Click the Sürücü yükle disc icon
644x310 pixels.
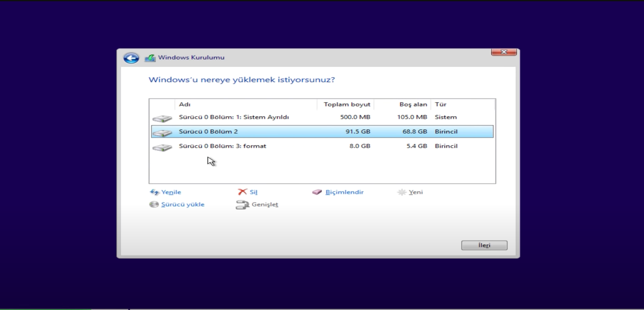154,205
